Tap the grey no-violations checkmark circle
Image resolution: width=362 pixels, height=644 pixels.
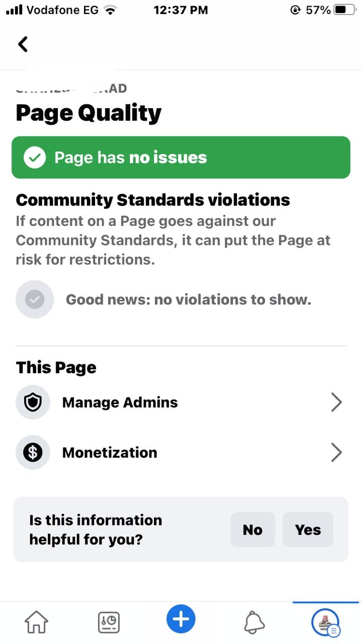(x=35, y=299)
